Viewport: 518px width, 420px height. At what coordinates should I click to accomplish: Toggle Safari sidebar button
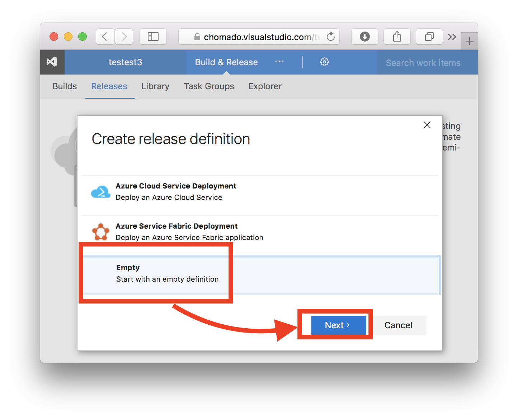pos(153,37)
